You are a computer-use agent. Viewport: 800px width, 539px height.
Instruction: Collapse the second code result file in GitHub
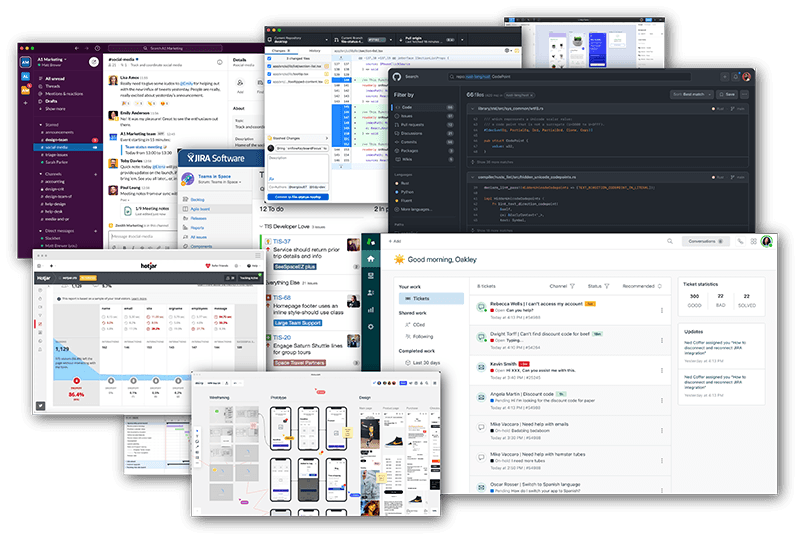pos(472,177)
